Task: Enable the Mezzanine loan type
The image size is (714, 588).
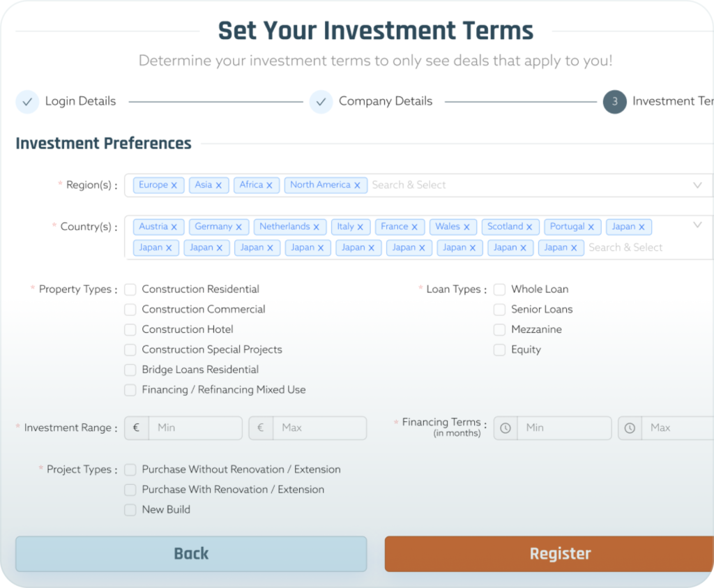Action: pyautogui.click(x=499, y=330)
